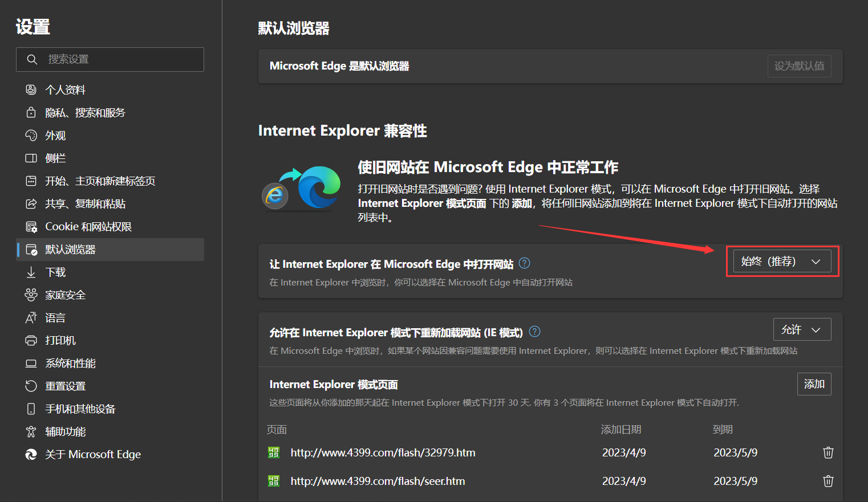Click the http://www.4399.com/flash/seer.htm URL
The width and height of the screenshot is (868, 502).
point(378,481)
